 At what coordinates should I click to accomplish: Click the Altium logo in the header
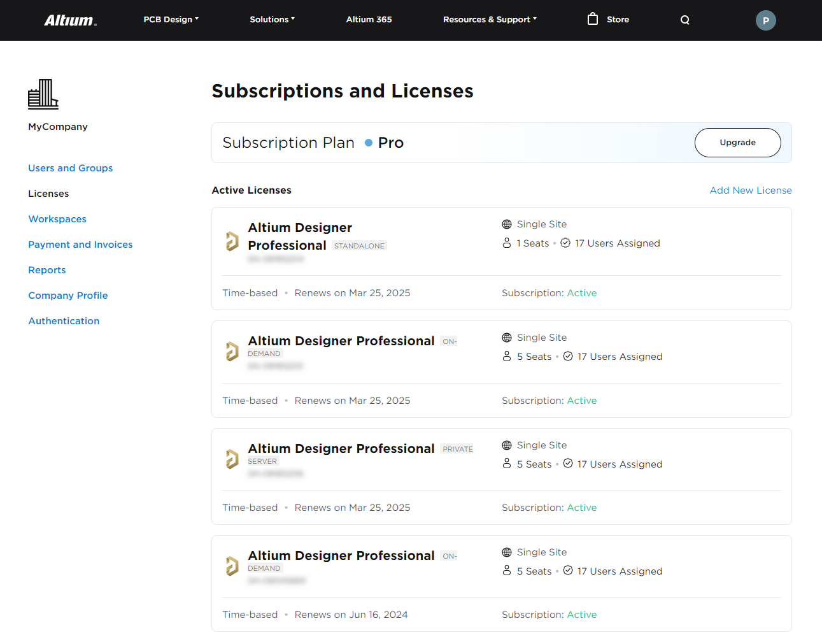point(70,20)
